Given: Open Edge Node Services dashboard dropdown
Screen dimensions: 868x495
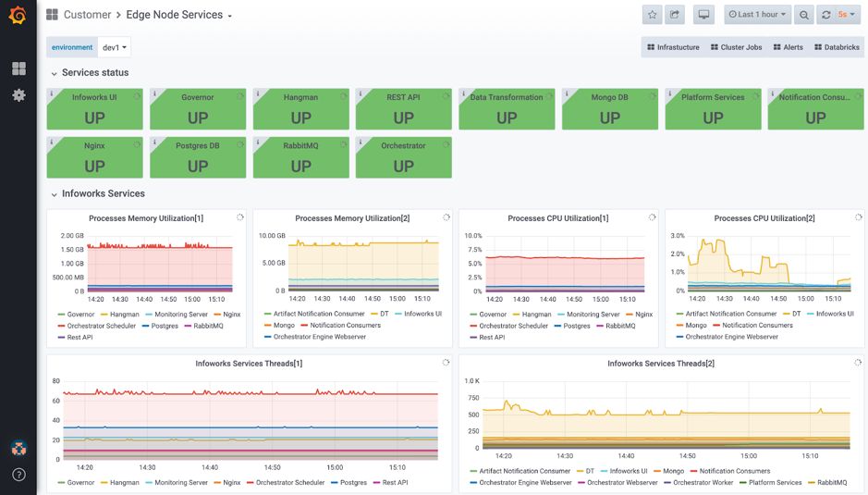Looking at the screenshot, I should point(178,15).
